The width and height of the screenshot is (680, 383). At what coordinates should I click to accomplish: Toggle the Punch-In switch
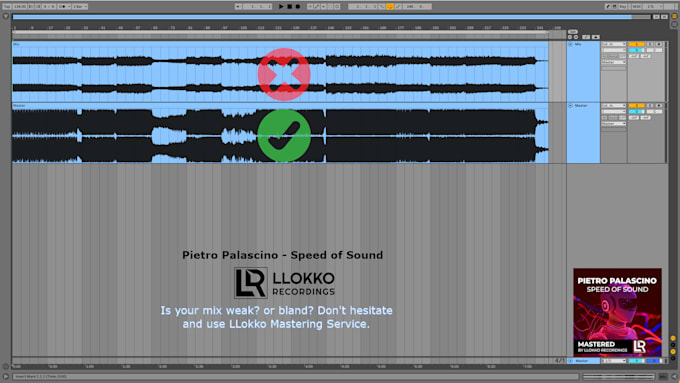click(x=382, y=7)
